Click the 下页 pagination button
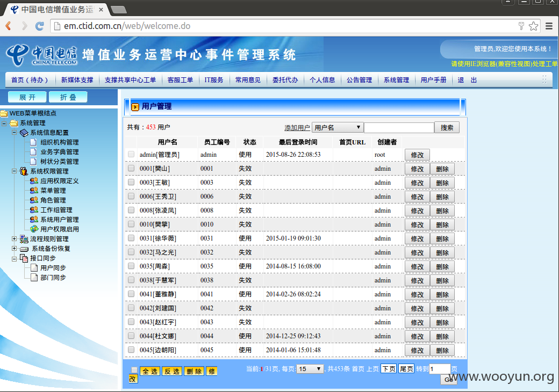Screen dimensions: 559x392 pos(389,369)
